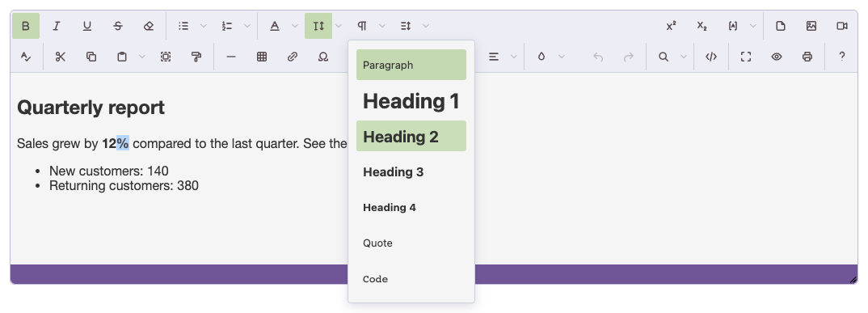Click the highlighted font size icon
The width and height of the screenshot is (868, 313).
click(318, 26)
